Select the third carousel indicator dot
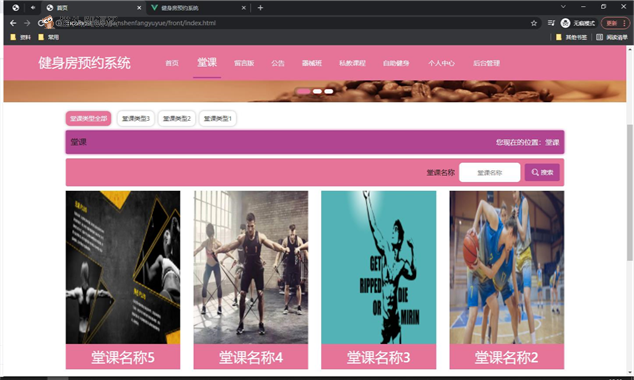This screenshot has height=380, width=634. pos(329,91)
